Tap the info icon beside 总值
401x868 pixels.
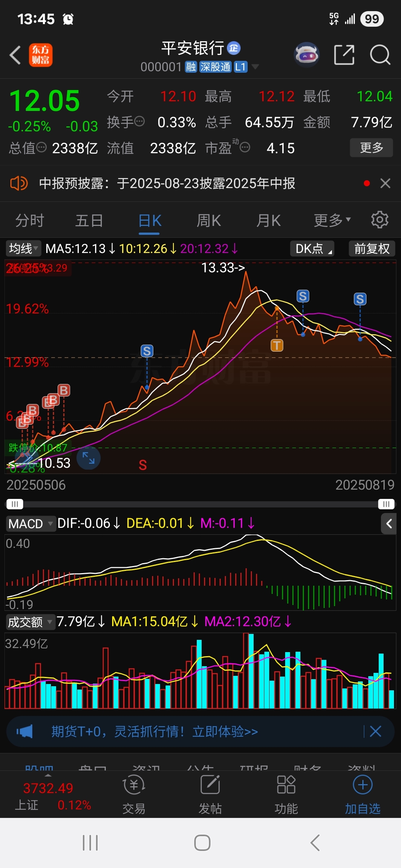click(42, 147)
